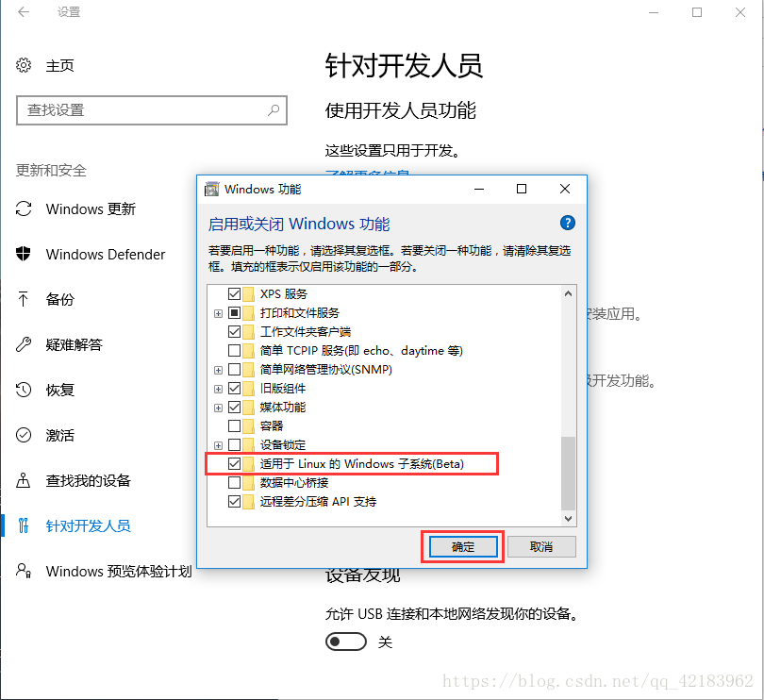764x700 pixels.
Task: Click the blue help question mark icon
Action: (x=567, y=223)
